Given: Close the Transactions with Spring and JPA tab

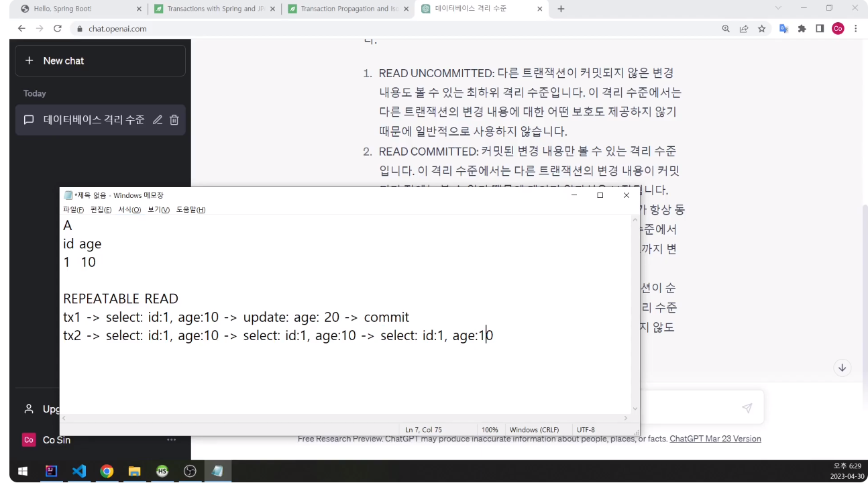Looking at the screenshot, I should (x=272, y=9).
